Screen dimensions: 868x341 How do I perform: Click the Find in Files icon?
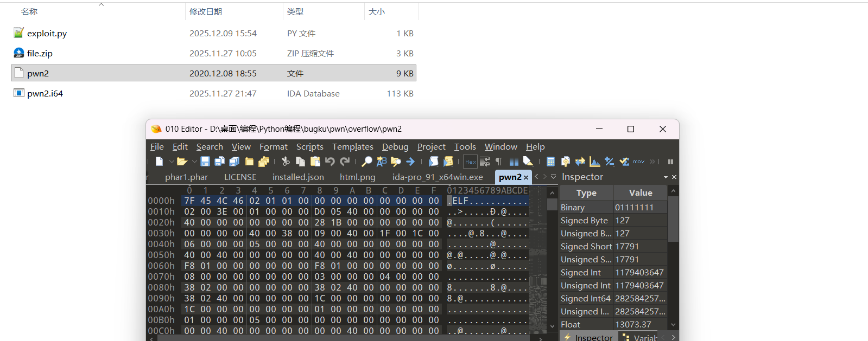(x=396, y=162)
